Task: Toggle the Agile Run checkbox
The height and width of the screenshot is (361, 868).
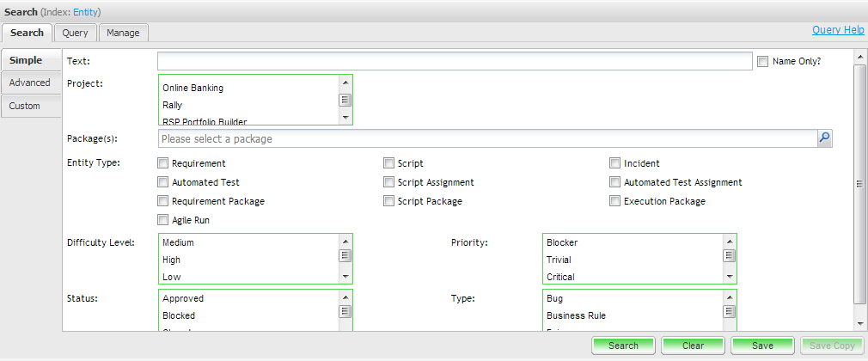Action: tap(163, 220)
